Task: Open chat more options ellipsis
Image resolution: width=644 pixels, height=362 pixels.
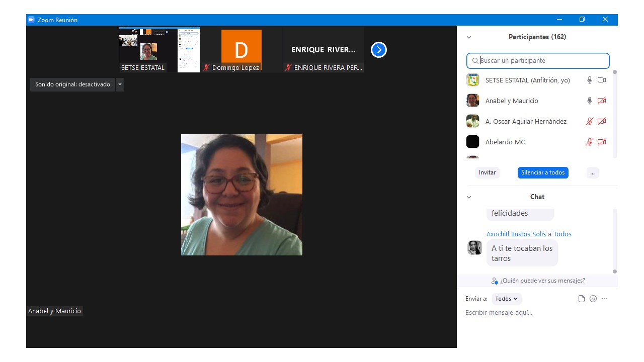Action: pyautogui.click(x=605, y=299)
